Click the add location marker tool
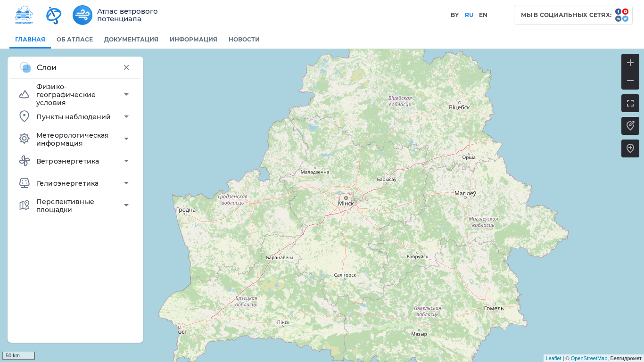644x362 pixels. (630, 148)
